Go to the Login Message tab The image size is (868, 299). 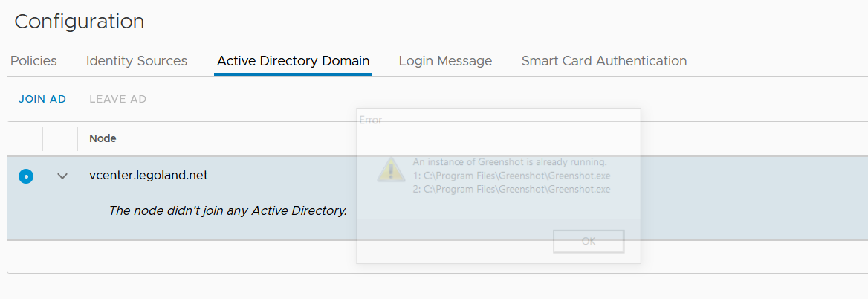445,61
